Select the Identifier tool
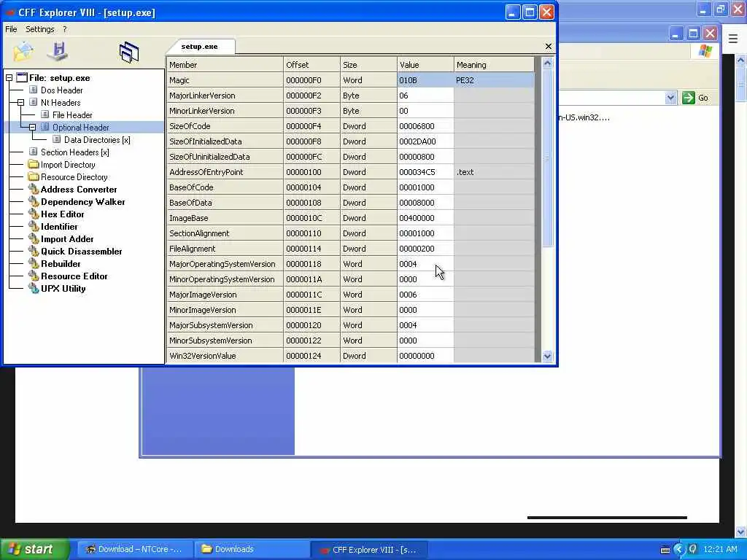Screen dimensions: 747x560 click(59, 227)
